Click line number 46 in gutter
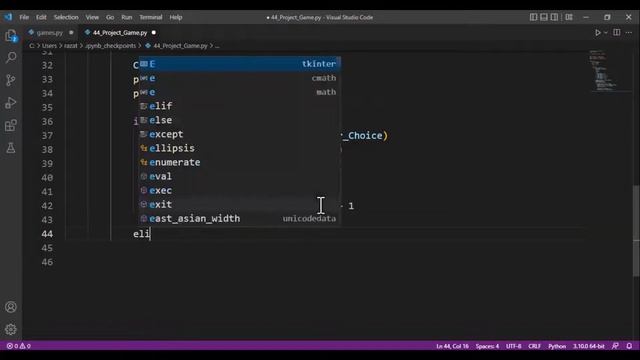Image resolution: width=640 pixels, height=360 pixels. coord(47,262)
